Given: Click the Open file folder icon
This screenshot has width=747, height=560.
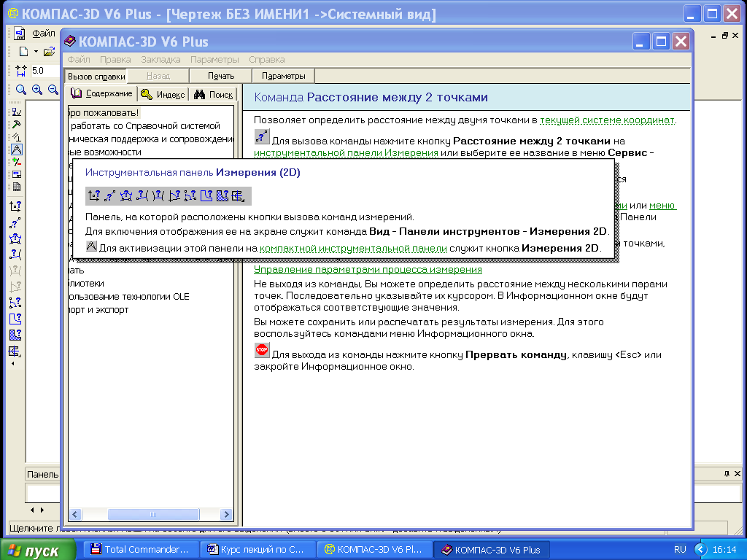Looking at the screenshot, I should (x=50, y=52).
